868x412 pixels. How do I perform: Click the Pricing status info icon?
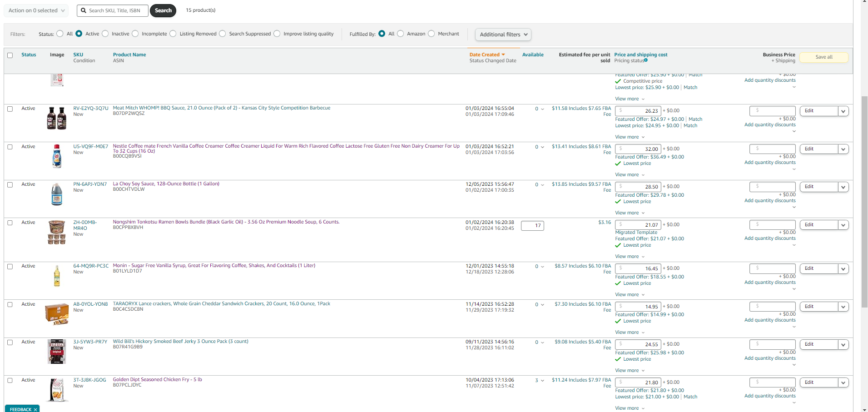(x=646, y=60)
